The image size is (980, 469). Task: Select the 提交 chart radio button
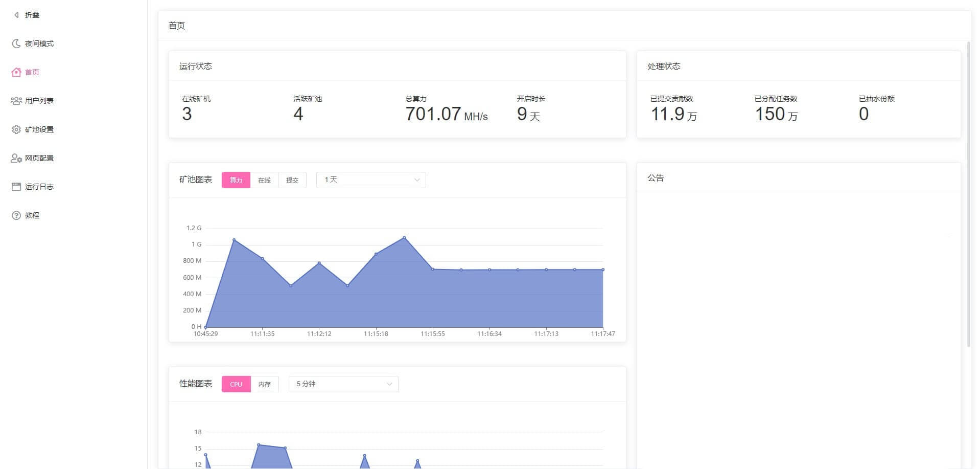[292, 180]
